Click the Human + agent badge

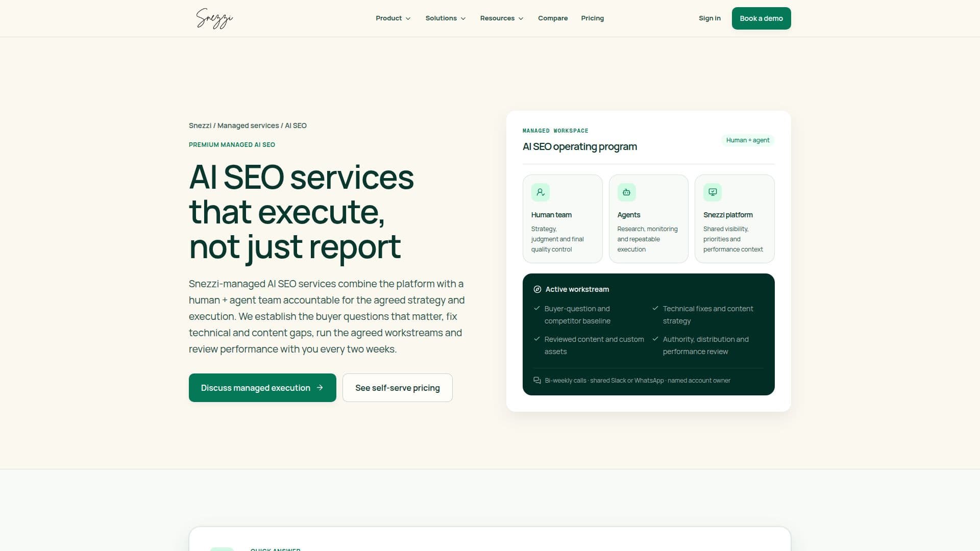748,140
